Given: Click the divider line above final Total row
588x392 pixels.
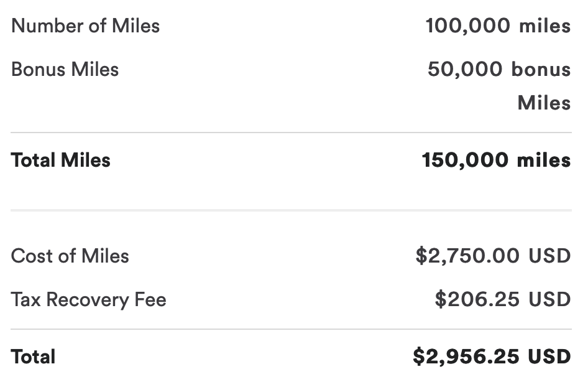Looking at the screenshot, I should (x=291, y=329).
